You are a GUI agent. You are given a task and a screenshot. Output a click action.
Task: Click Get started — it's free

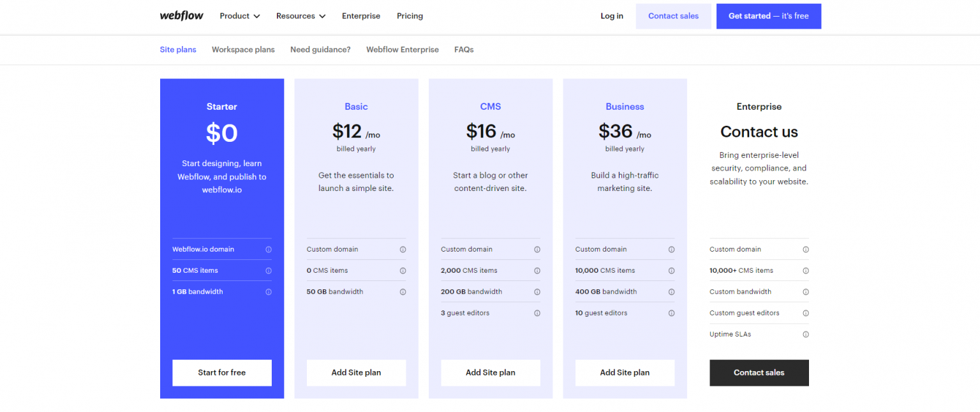[x=769, y=16]
